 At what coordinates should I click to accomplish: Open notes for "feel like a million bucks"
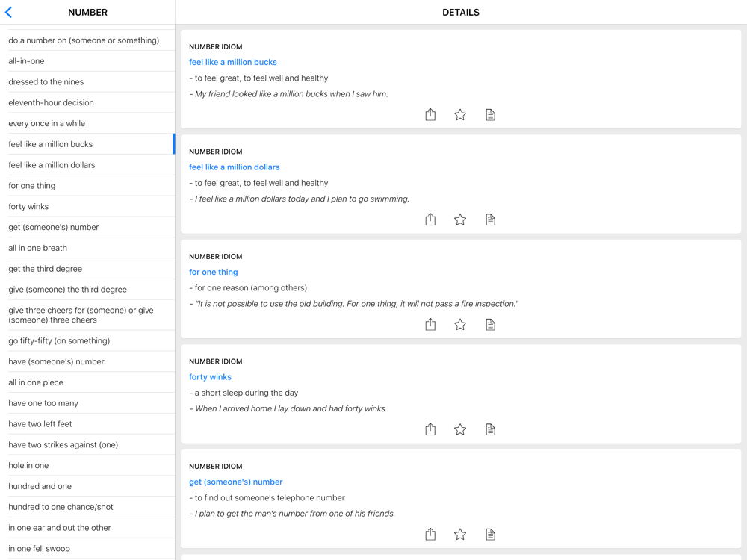pyautogui.click(x=490, y=114)
